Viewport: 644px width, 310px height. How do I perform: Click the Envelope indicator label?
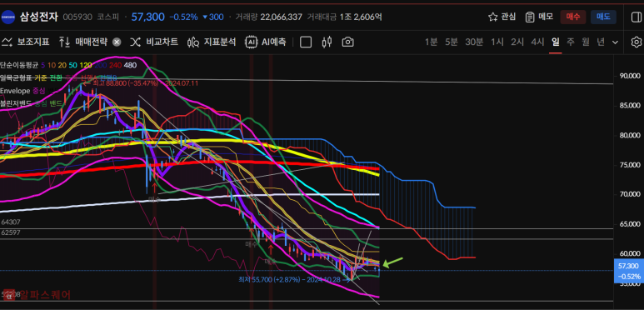(x=15, y=91)
